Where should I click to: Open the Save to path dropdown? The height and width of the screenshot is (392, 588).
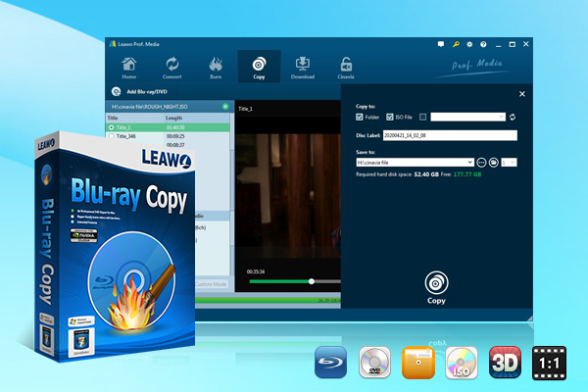point(415,163)
